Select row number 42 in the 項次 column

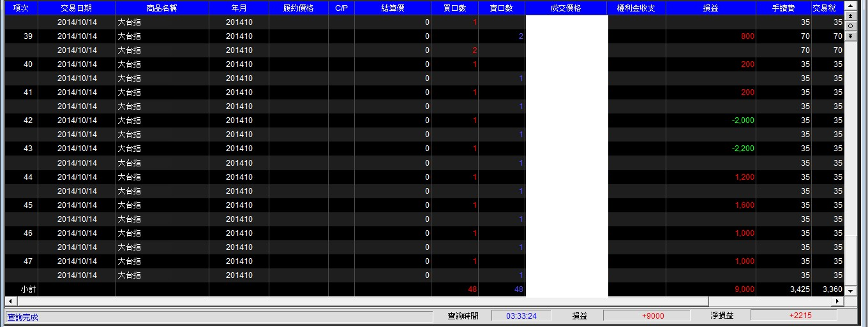tap(28, 120)
